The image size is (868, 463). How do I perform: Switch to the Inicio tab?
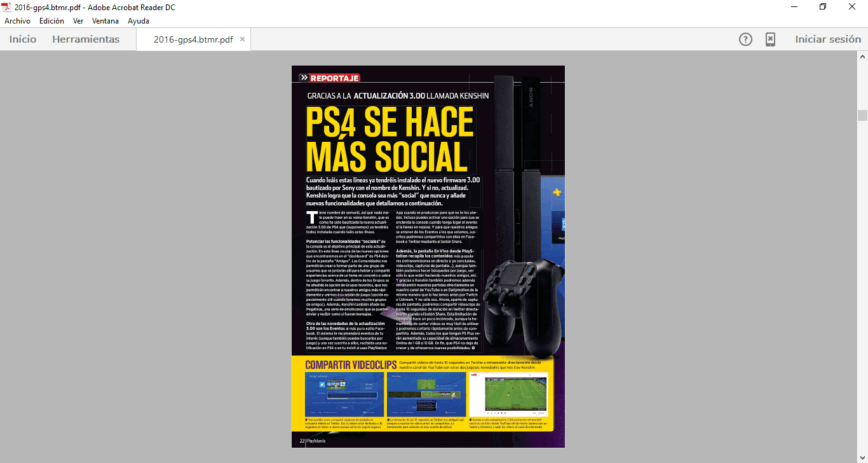coord(23,39)
